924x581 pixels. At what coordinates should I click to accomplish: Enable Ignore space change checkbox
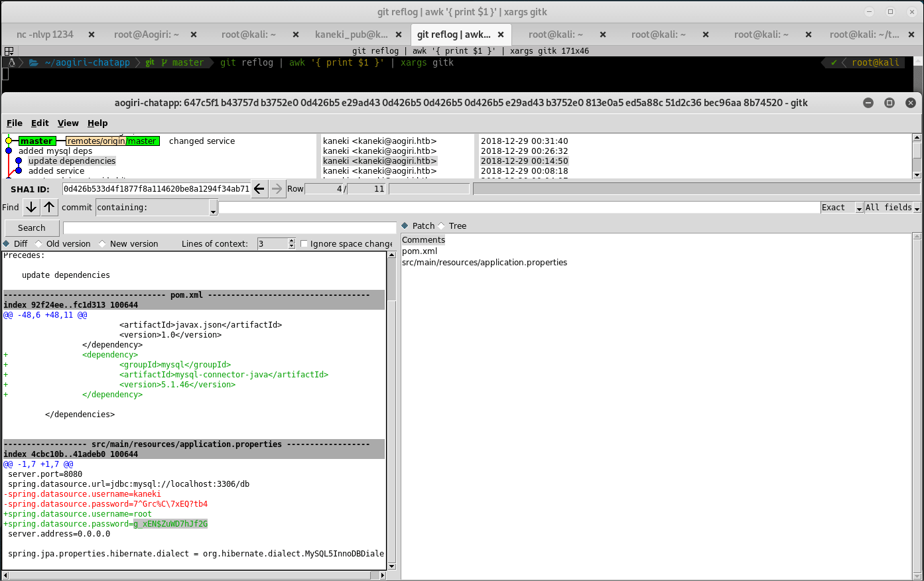coord(304,243)
